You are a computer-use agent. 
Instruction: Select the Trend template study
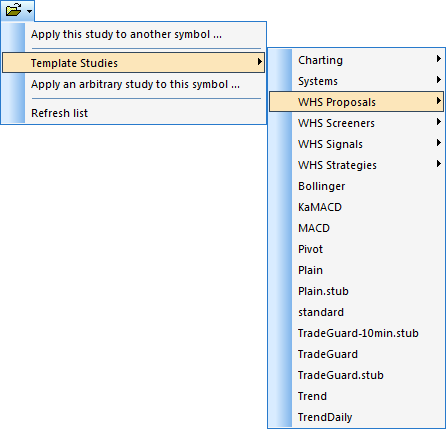point(356,396)
